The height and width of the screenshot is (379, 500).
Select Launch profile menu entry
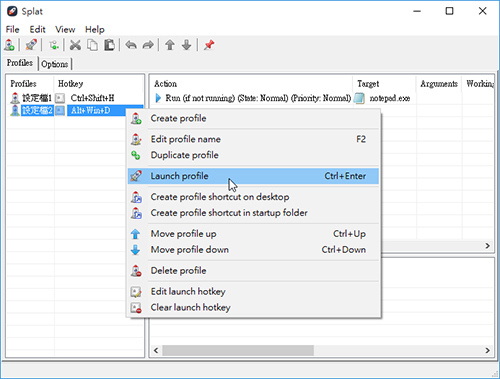pyautogui.click(x=254, y=176)
